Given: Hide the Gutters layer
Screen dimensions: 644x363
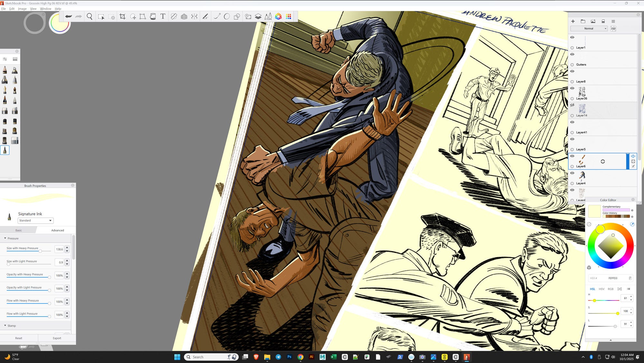Looking at the screenshot, I should [572, 54].
